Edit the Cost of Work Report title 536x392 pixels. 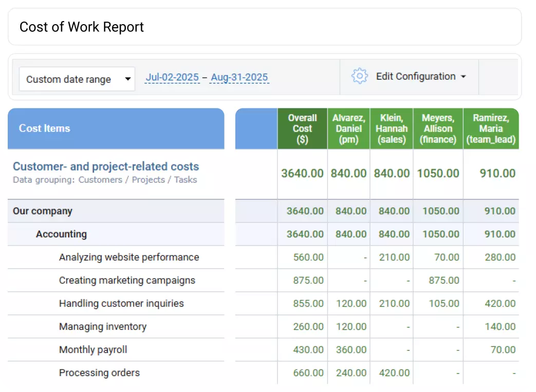(81, 27)
